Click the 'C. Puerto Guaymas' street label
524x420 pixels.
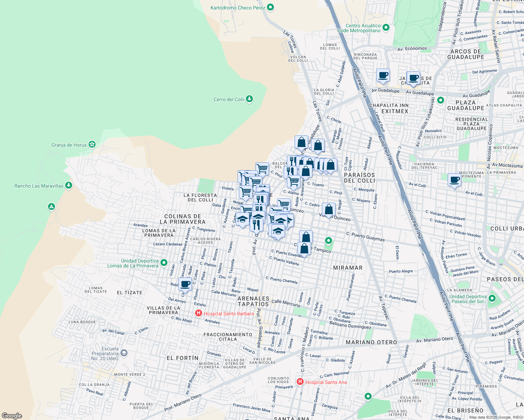[x=365, y=237]
